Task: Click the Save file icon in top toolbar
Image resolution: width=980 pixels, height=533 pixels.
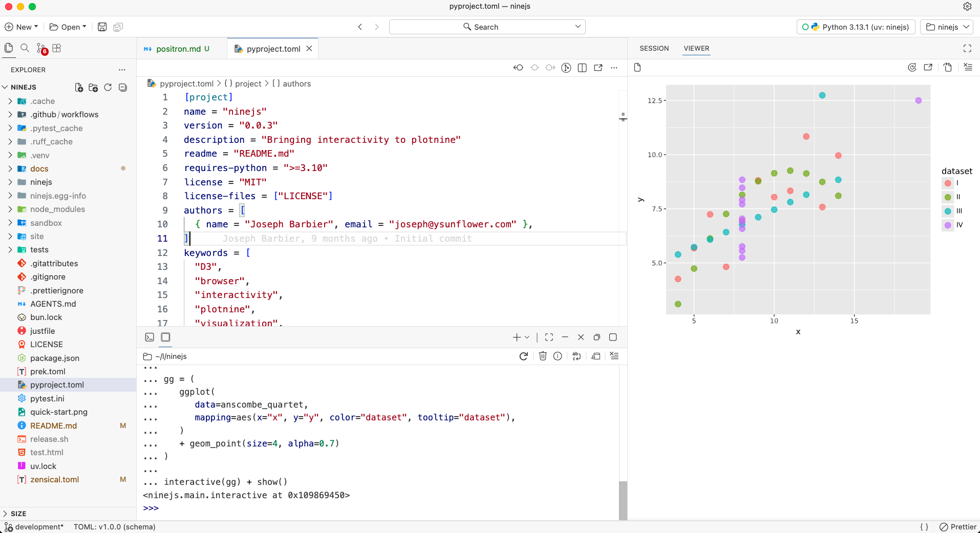Action: pos(102,27)
